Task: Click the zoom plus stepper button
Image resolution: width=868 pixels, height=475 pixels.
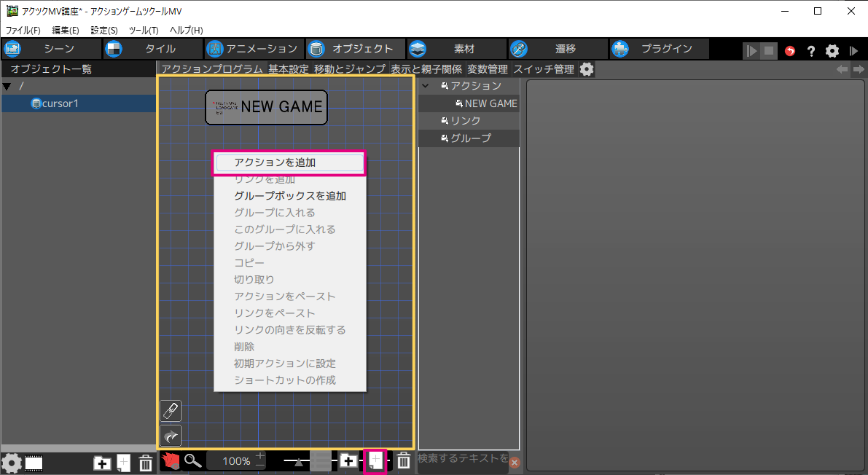Action: 260,456
